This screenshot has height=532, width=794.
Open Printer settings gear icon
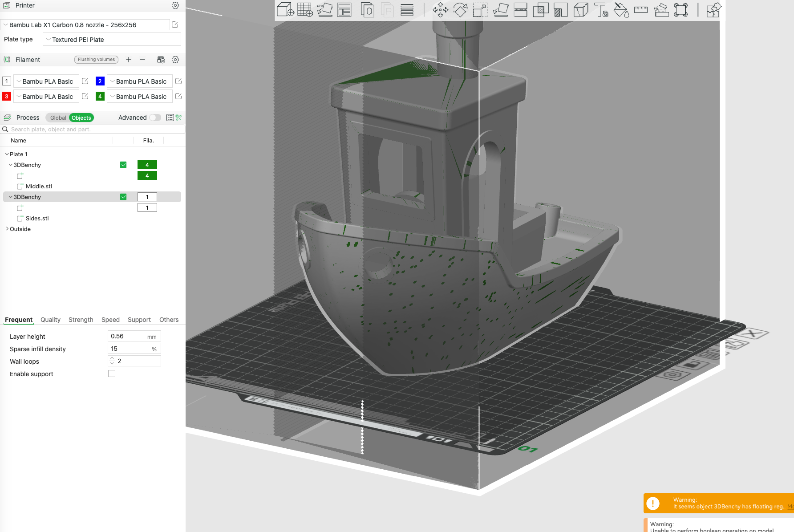[175, 5]
